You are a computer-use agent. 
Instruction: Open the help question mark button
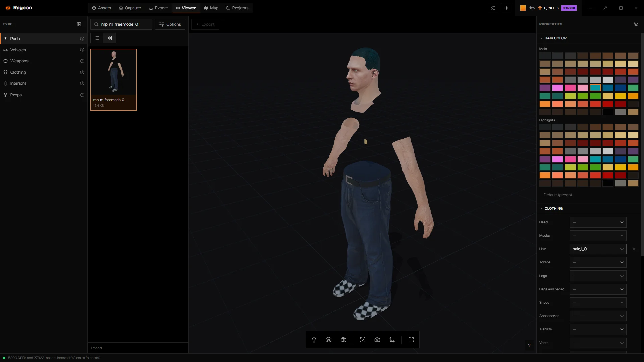point(529,345)
